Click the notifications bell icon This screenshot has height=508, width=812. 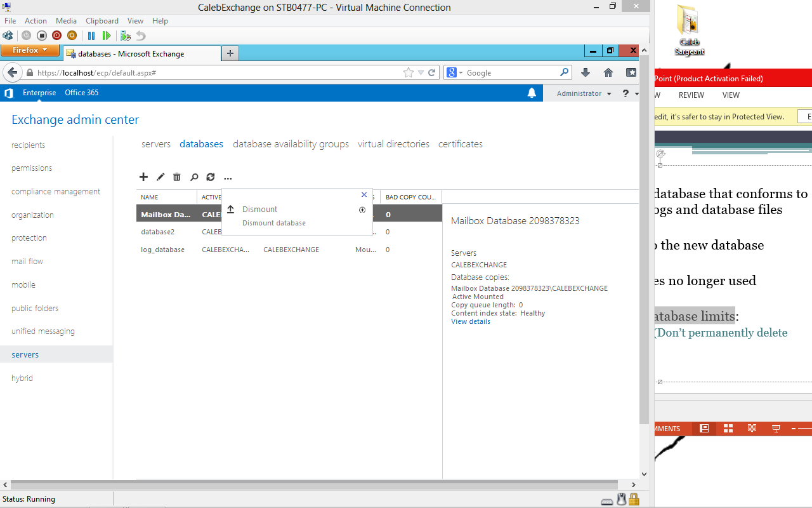point(532,93)
